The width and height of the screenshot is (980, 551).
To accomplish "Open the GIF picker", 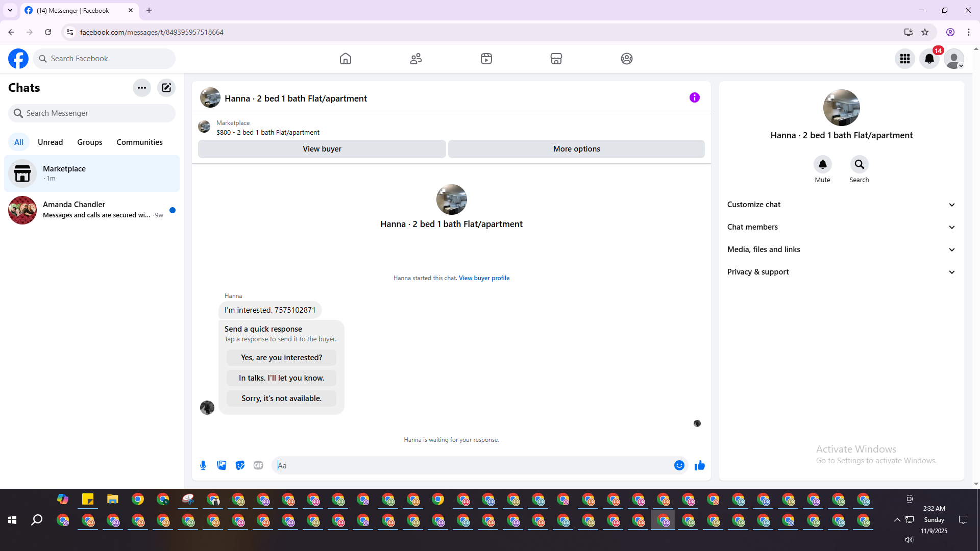I will click(258, 465).
